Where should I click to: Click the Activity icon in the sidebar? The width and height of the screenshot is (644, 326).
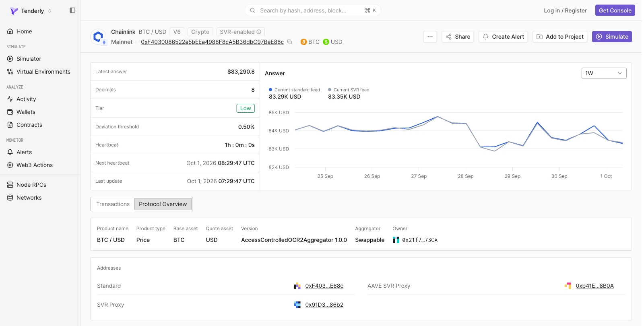pos(10,99)
